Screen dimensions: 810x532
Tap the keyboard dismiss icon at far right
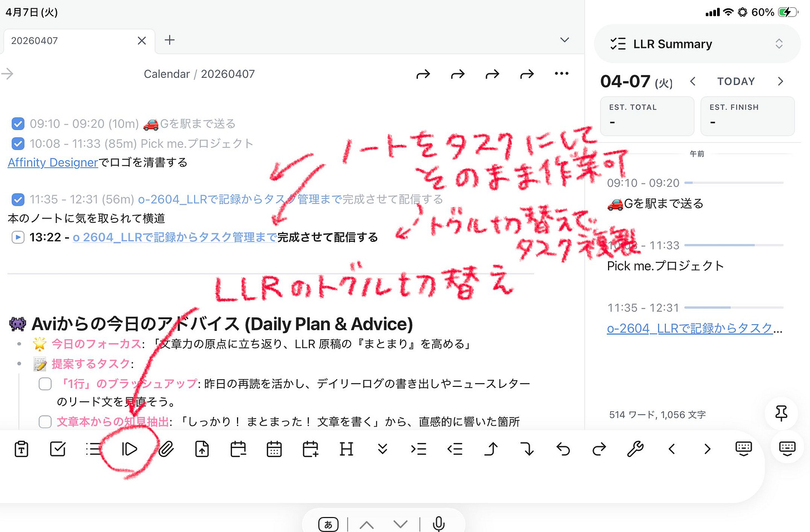[787, 448]
